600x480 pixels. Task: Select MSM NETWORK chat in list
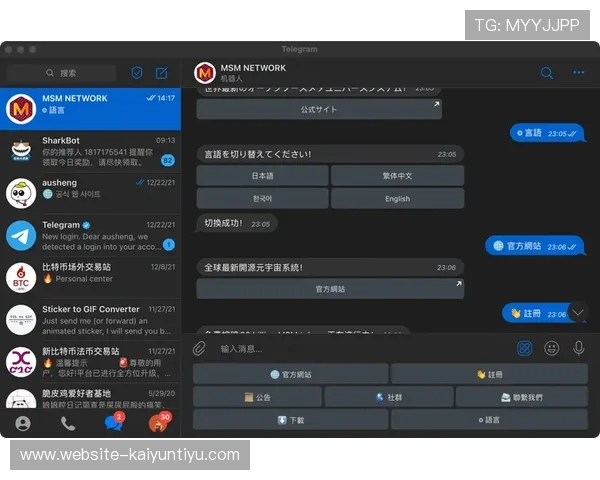[x=90, y=109]
